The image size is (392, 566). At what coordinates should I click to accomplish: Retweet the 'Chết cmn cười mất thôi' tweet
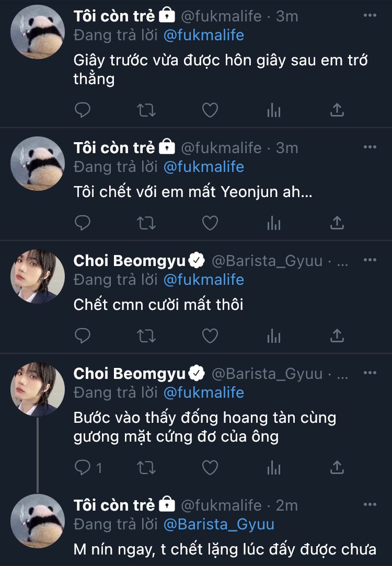146,336
